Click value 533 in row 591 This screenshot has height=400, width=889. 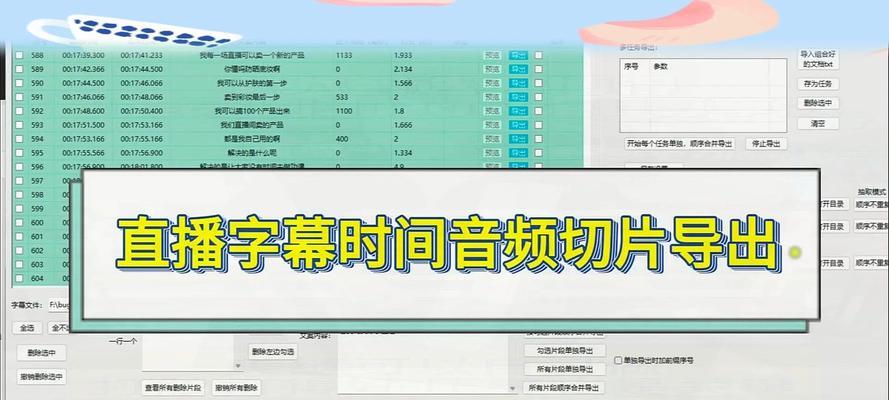tap(341, 97)
